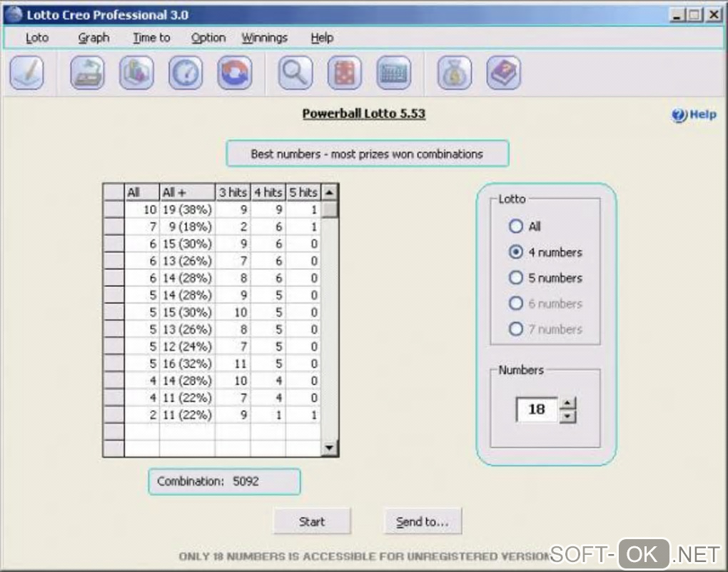Click the blue Help text link
The width and height of the screenshot is (728, 572).
click(x=703, y=114)
